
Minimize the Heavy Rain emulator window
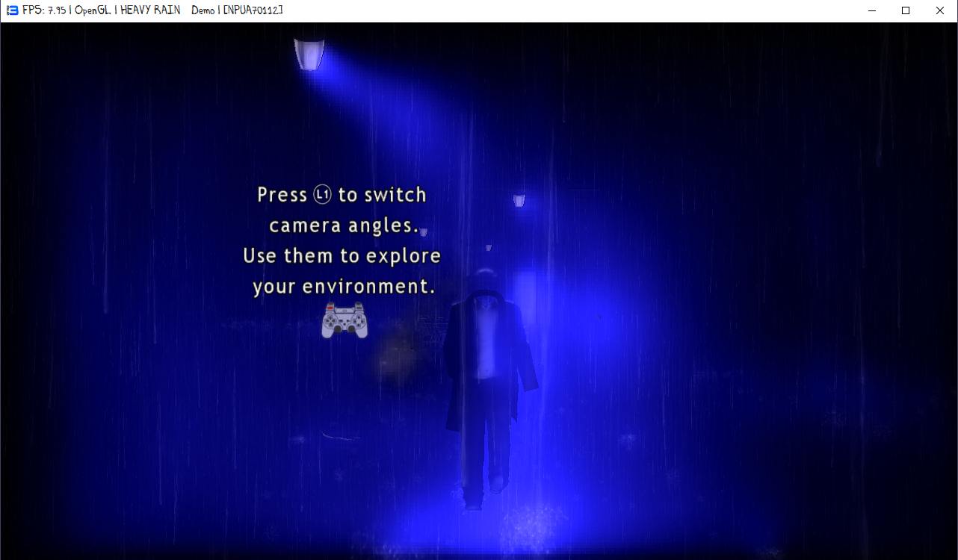871,10
